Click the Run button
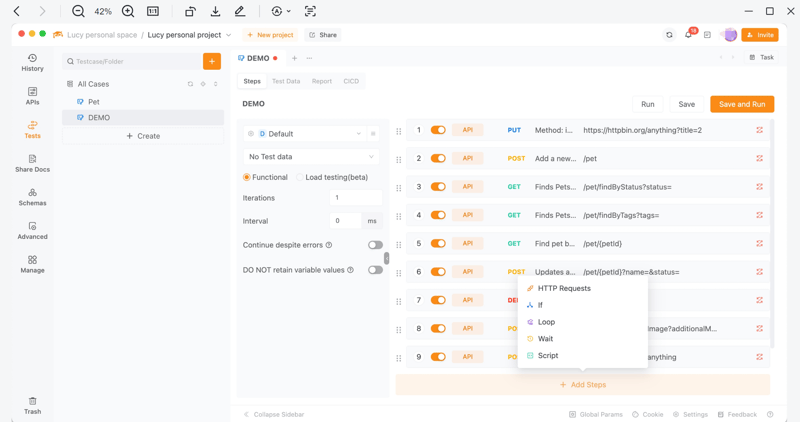800x422 pixels. tap(647, 104)
